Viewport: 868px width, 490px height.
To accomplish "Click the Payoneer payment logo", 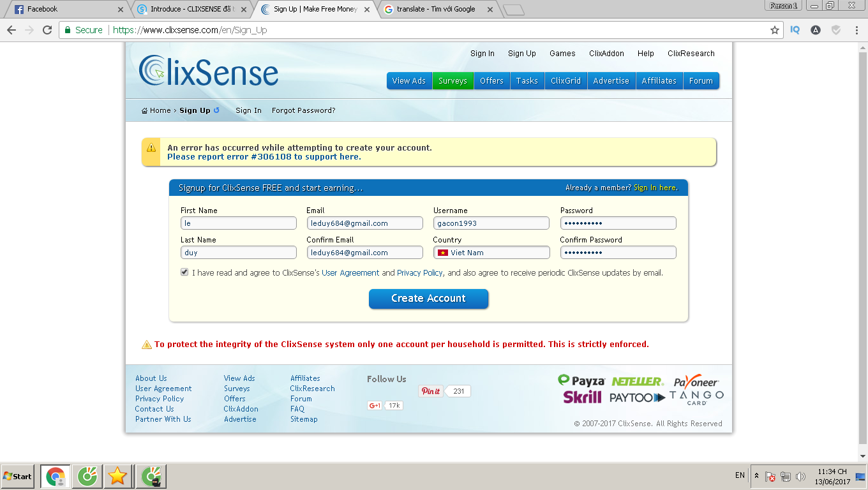I will (x=696, y=381).
